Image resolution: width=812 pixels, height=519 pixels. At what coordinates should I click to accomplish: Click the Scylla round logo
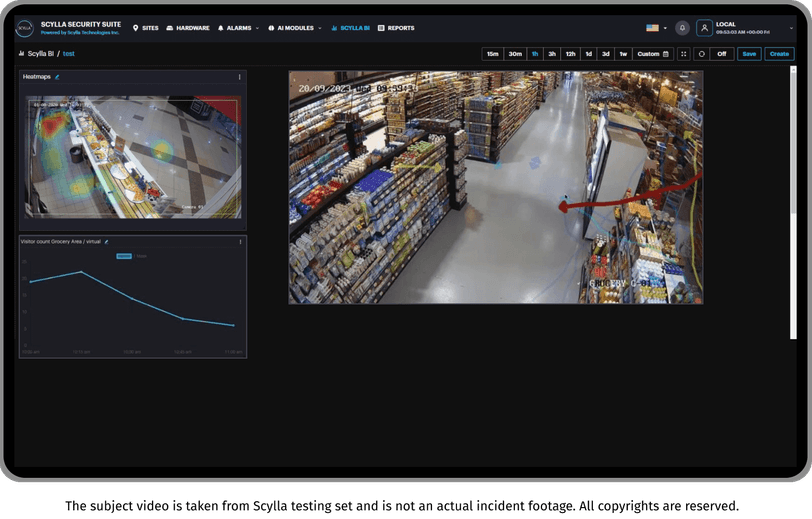(24, 28)
